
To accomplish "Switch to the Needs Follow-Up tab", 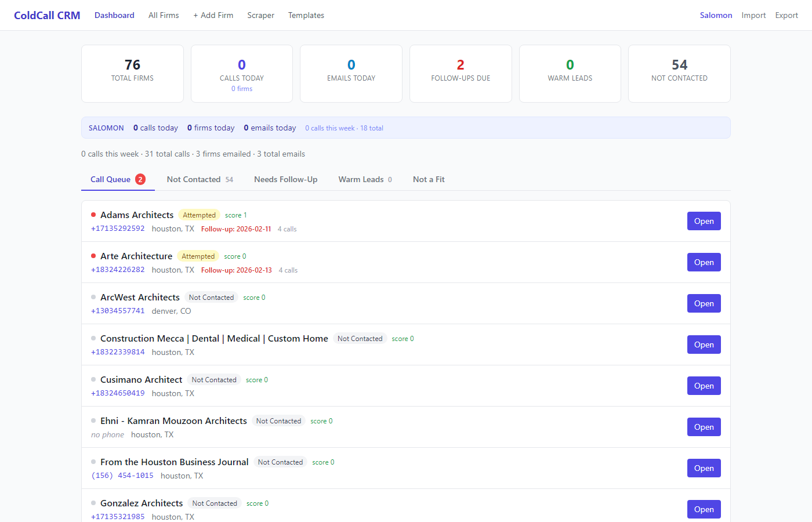I will [286, 179].
